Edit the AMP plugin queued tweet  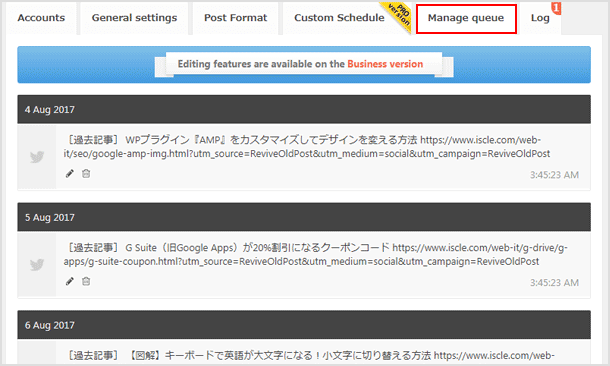[70, 173]
